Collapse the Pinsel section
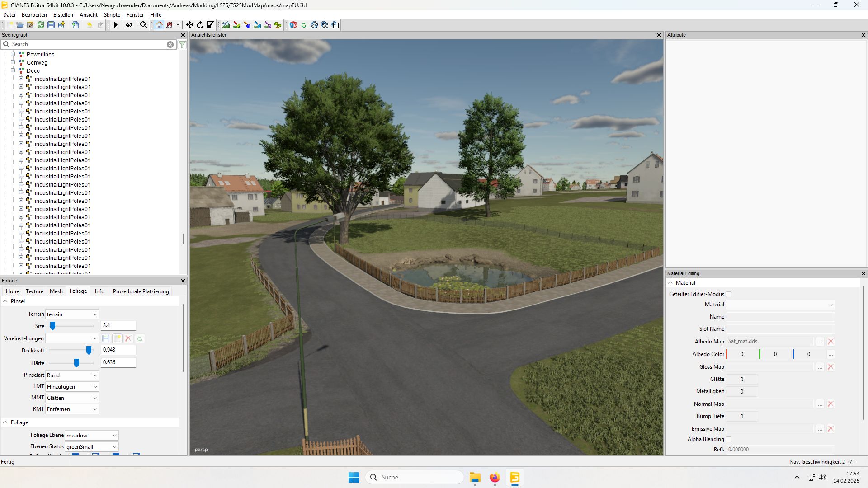Image resolution: width=868 pixels, height=488 pixels. click(x=5, y=301)
